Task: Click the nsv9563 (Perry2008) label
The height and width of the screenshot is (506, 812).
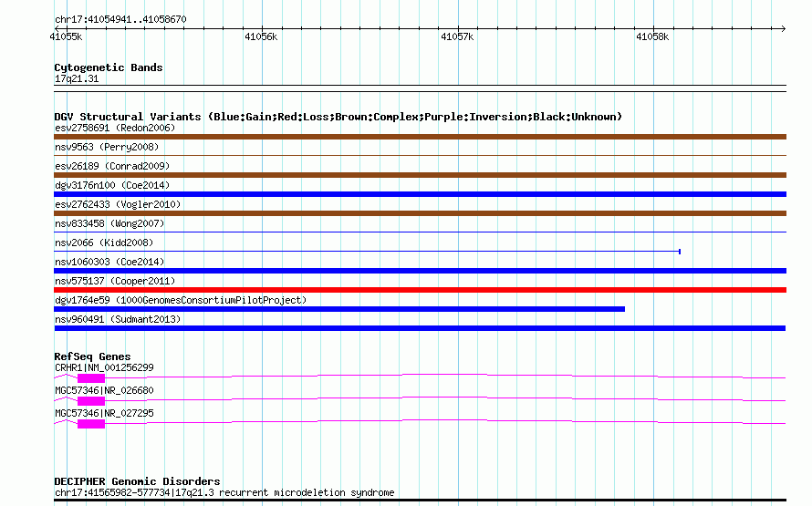Action: [x=107, y=147]
